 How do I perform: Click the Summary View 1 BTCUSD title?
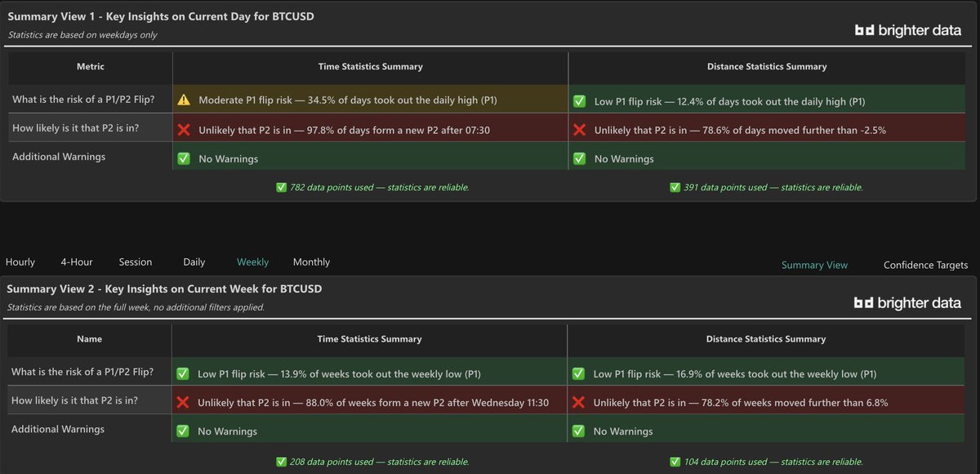click(162, 16)
